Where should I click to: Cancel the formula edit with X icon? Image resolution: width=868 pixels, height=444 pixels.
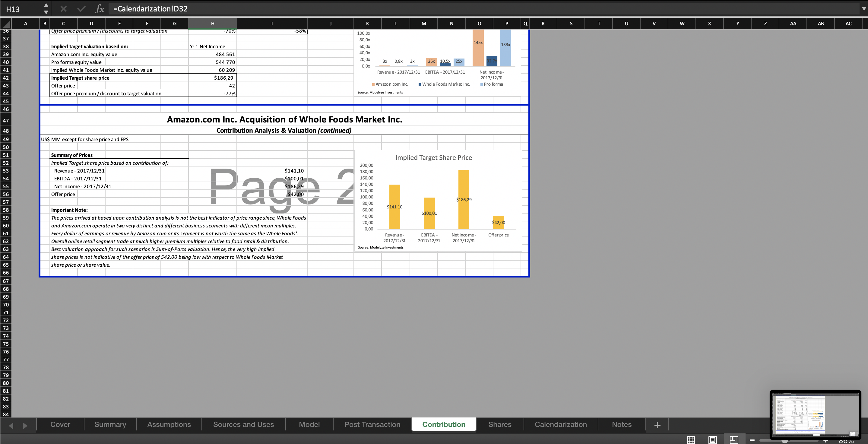63,9
